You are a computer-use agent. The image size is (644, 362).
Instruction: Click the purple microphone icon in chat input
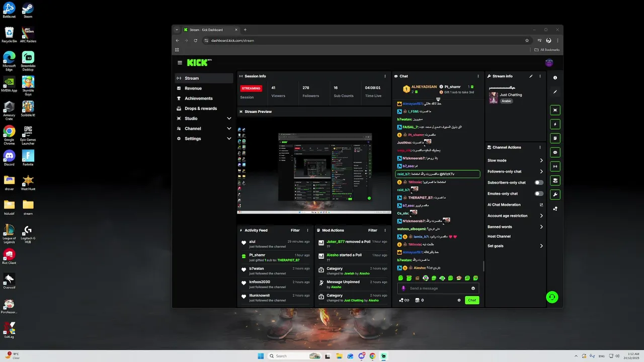(404, 289)
